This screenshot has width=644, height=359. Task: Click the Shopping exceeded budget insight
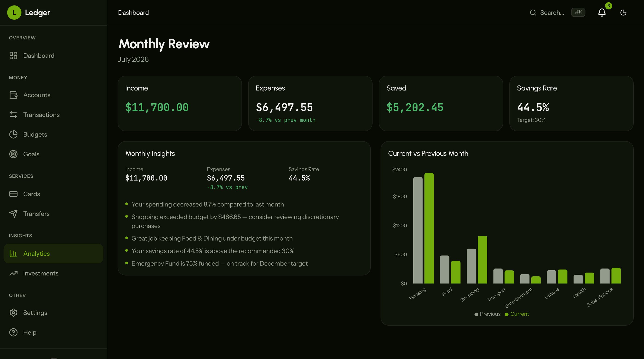point(235,221)
